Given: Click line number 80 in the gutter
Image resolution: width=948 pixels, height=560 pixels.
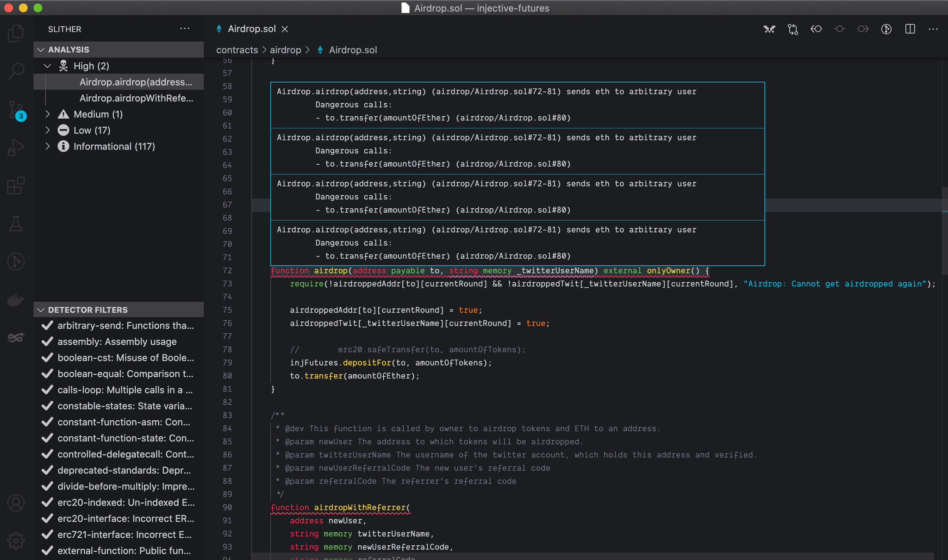Looking at the screenshot, I should (x=227, y=376).
